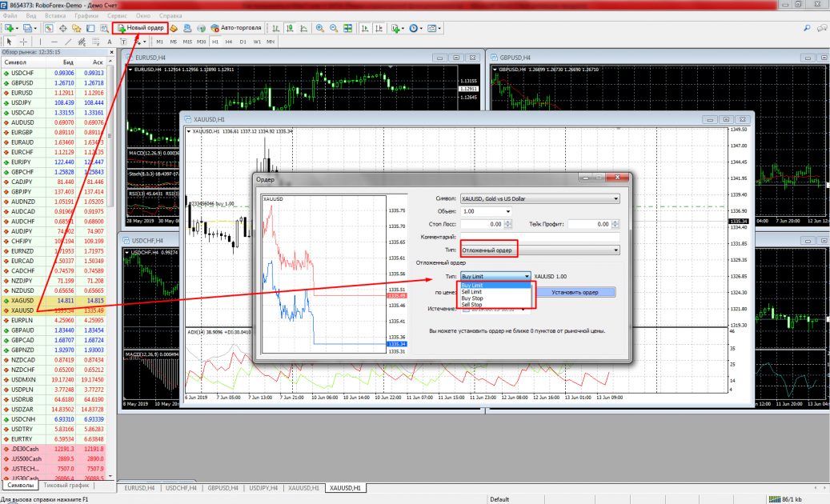Toggle Авто-торговля in the toolbar
This screenshot has height=504, width=830.
point(235,28)
